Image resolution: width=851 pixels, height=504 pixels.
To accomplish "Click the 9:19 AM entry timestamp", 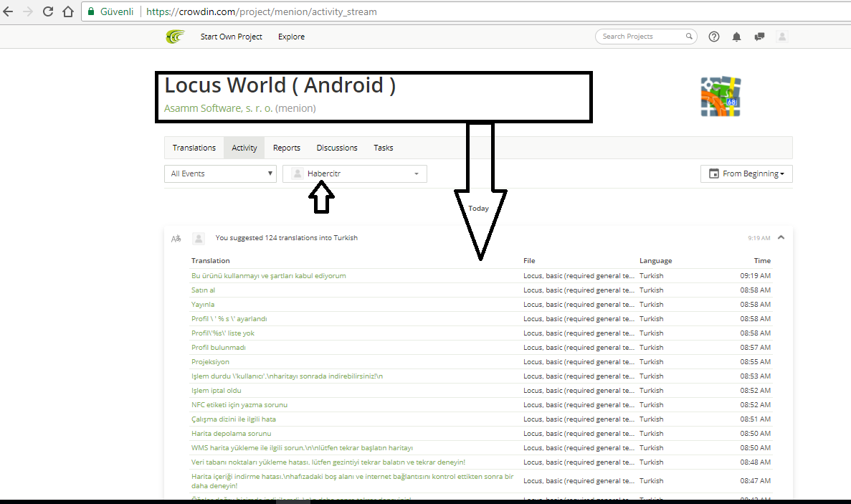I will pyautogui.click(x=759, y=238).
